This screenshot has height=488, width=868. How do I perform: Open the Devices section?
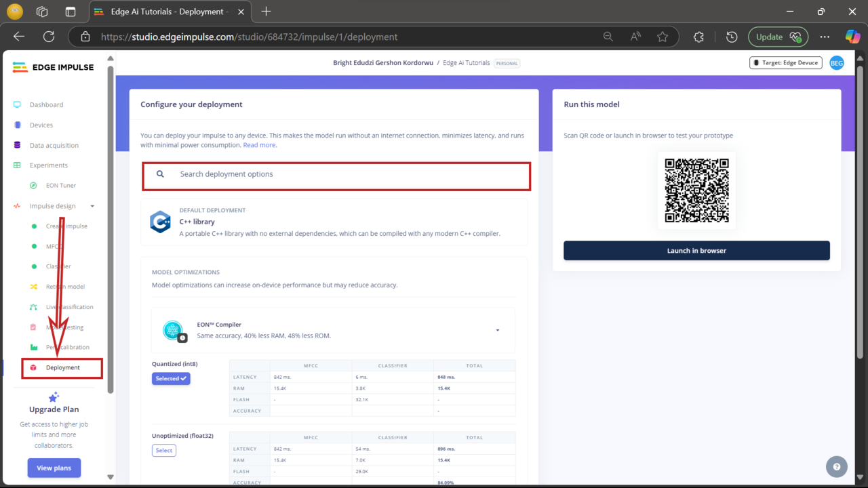42,125
